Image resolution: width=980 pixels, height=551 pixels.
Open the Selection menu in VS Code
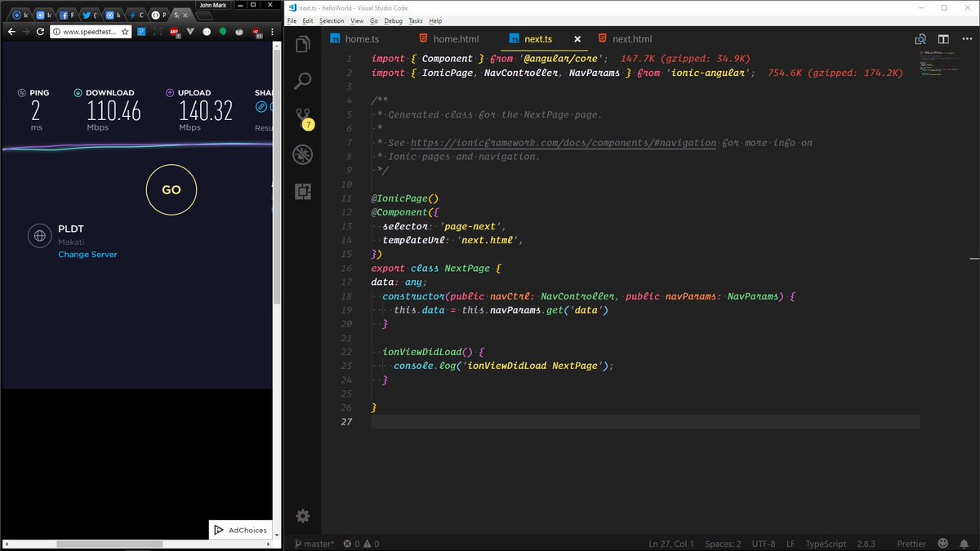coord(332,20)
